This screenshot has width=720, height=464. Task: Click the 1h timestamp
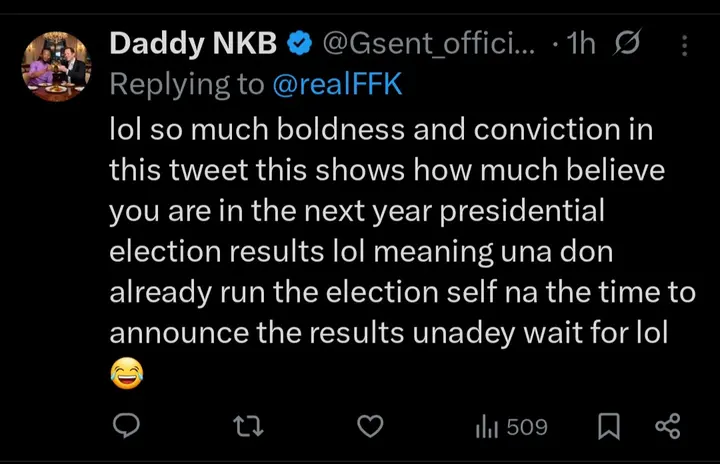(x=580, y=44)
